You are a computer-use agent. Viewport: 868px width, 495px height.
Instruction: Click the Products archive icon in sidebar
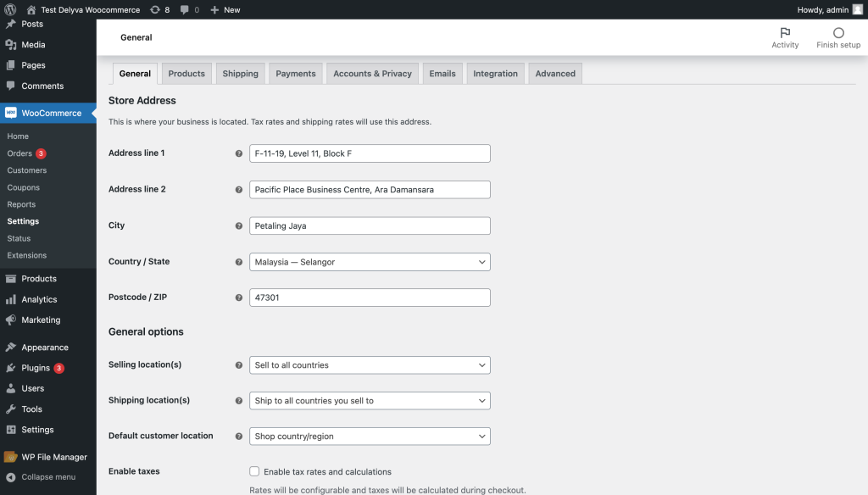(10, 279)
